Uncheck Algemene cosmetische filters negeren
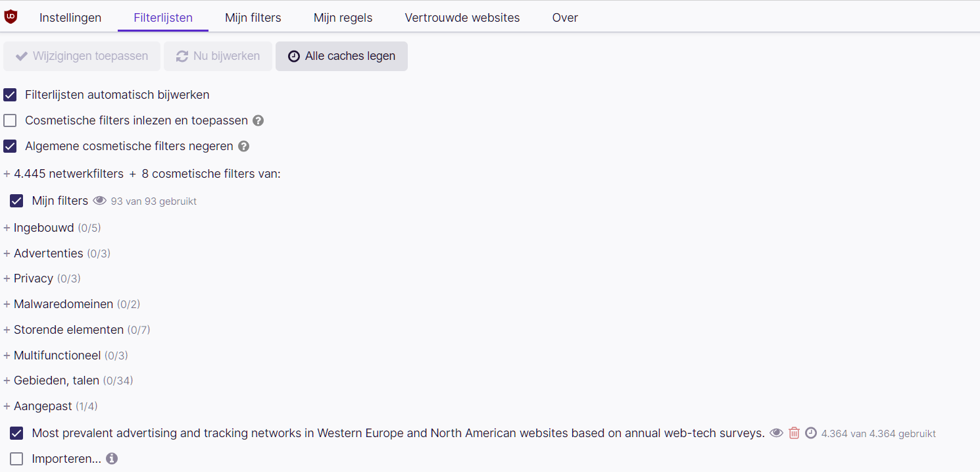The height and width of the screenshot is (472, 980). pos(10,146)
